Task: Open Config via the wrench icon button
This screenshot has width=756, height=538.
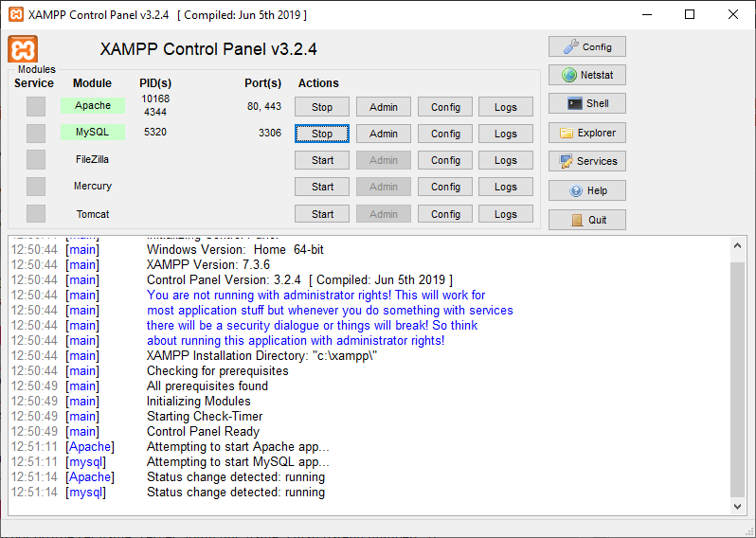Action: tap(587, 46)
